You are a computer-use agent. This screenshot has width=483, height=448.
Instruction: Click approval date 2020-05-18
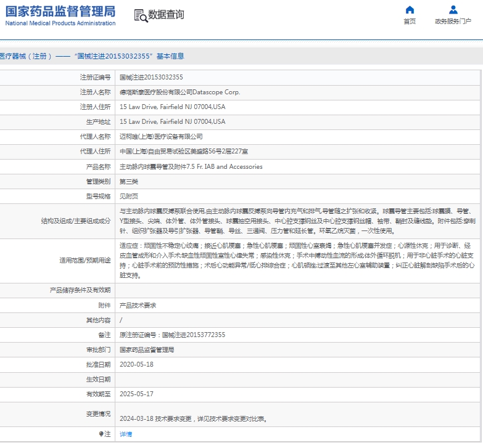136,364
